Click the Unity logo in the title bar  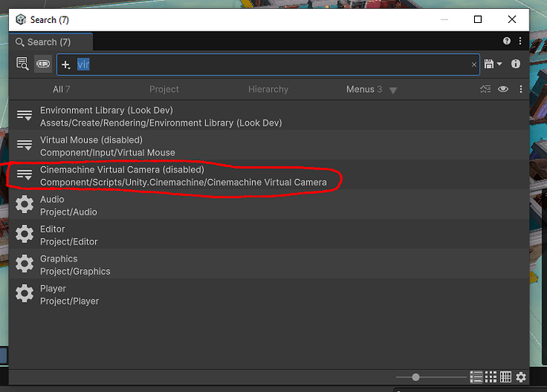tap(21, 20)
